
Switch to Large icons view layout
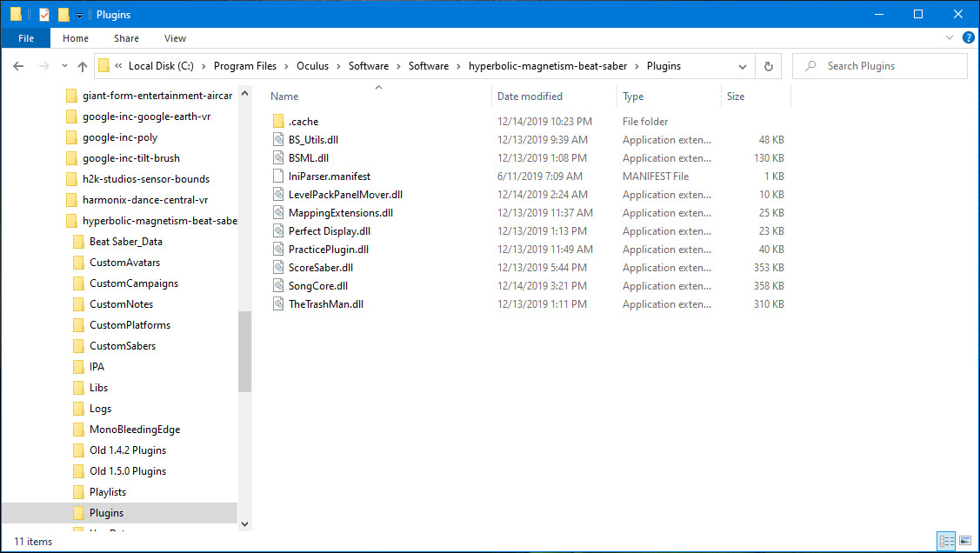point(965,541)
